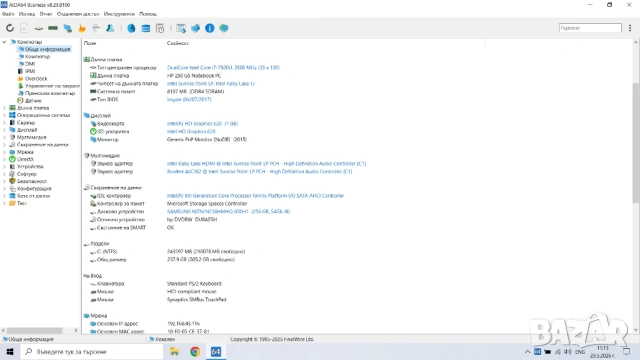Click the 'Standard PS/2 Keyboard' value
The height and width of the screenshot is (360, 640).
pyautogui.click(x=194, y=283)
